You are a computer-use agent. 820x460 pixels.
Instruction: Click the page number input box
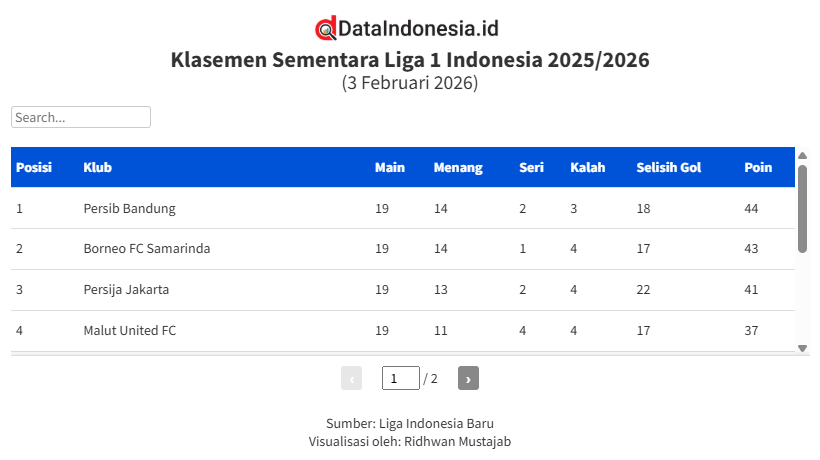coord(400,378)
